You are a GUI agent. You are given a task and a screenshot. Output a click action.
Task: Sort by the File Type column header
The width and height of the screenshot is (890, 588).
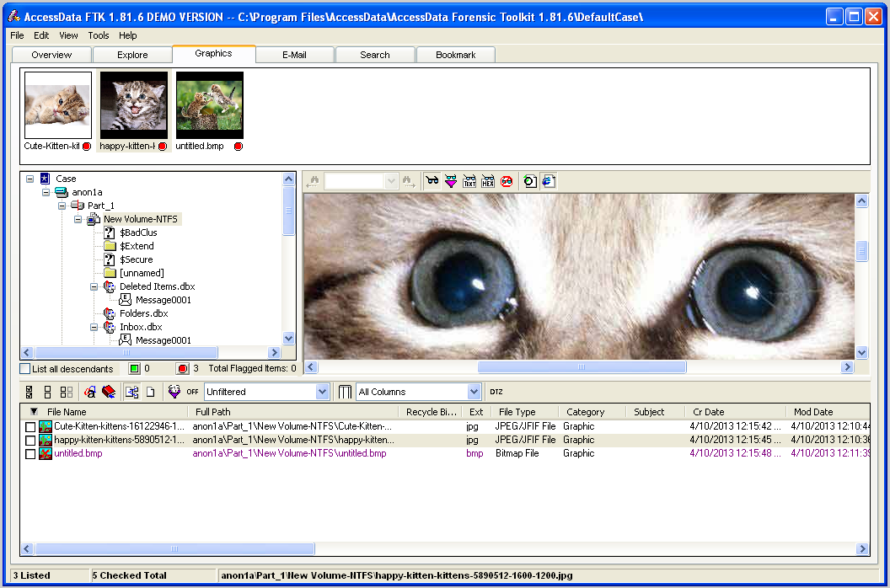pos(525,412)
